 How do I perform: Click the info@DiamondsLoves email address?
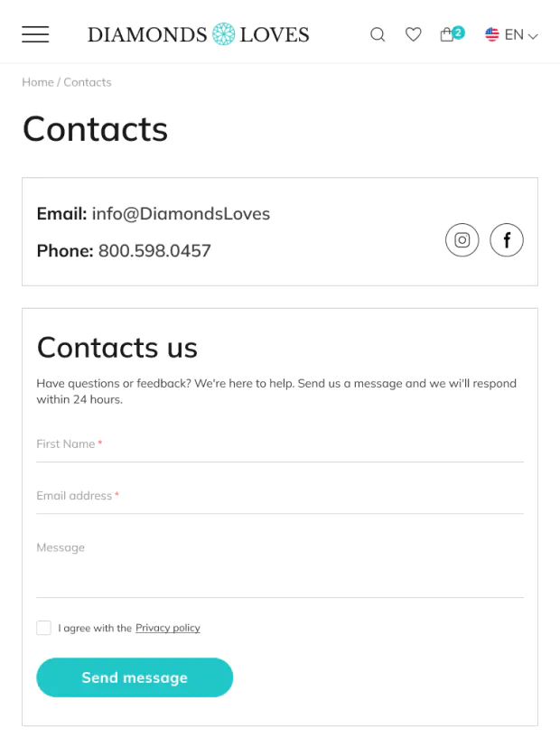181,214
